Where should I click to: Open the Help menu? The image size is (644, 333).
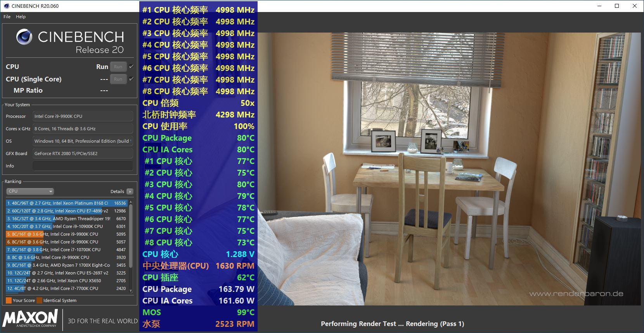pyautogui.click(x=21, y=17)
